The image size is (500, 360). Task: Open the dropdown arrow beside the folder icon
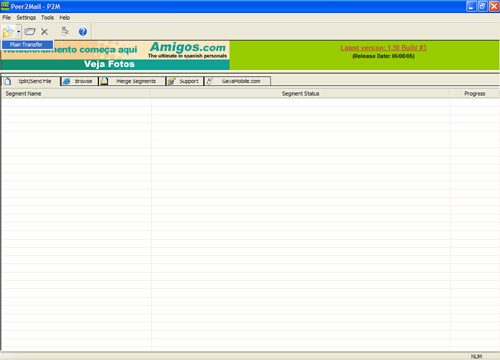(x=19, y=32)
